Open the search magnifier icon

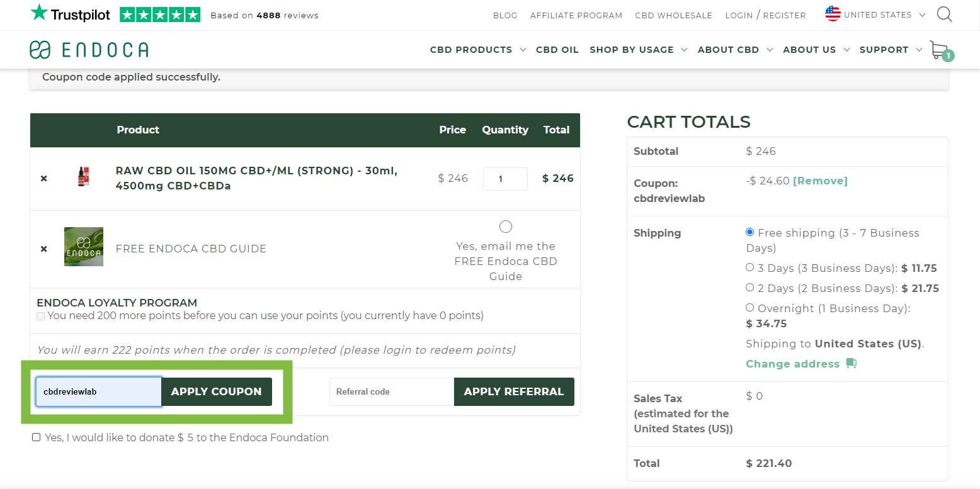(x=944, y=14)
